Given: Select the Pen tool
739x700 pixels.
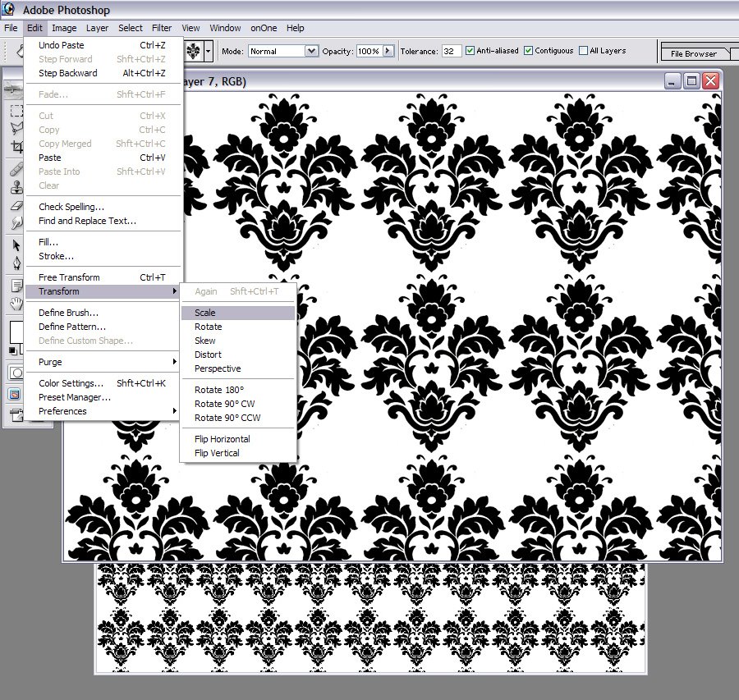Looking at the screenshot, I should pyautogui.click(x=16, y=263).
